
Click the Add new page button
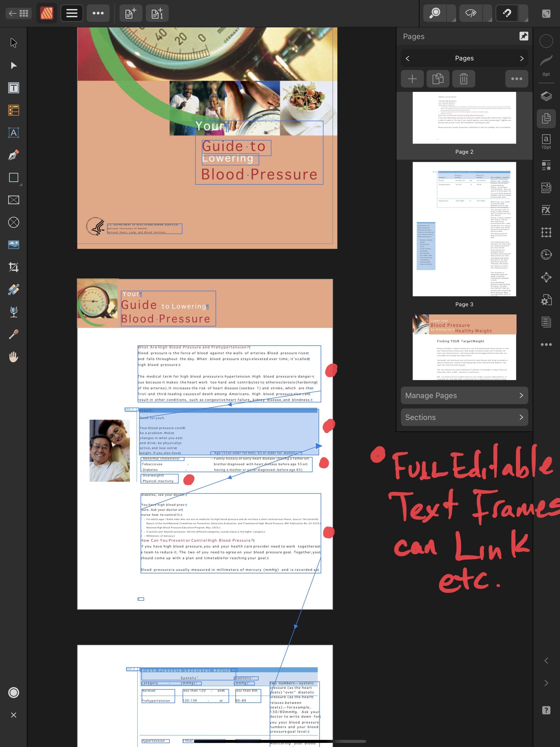(412, 78)
